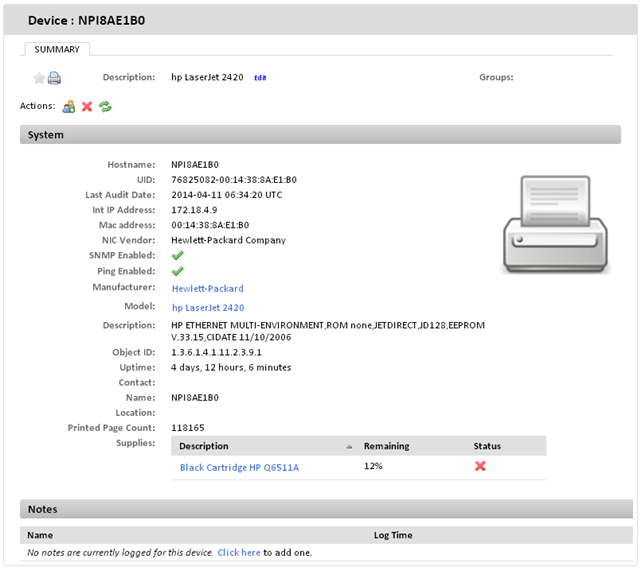Click the Log Time column header
The width and height of the screenshot is (641, 569).
tap(393, 535)
